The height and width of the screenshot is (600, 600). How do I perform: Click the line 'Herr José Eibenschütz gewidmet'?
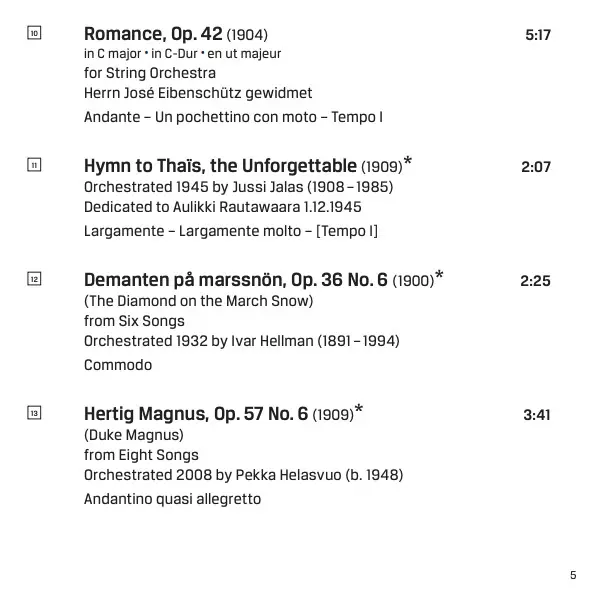pyautogui.click(x=198, y=93)
